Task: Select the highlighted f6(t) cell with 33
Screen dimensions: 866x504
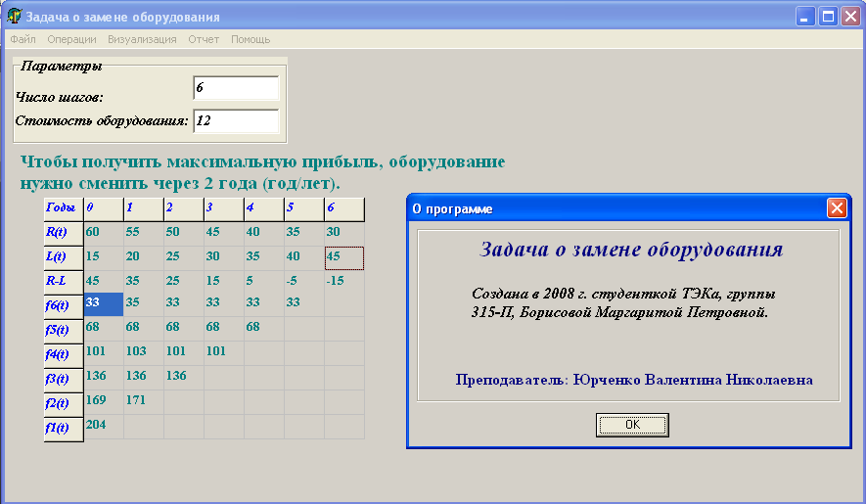Action: point(104,304)
